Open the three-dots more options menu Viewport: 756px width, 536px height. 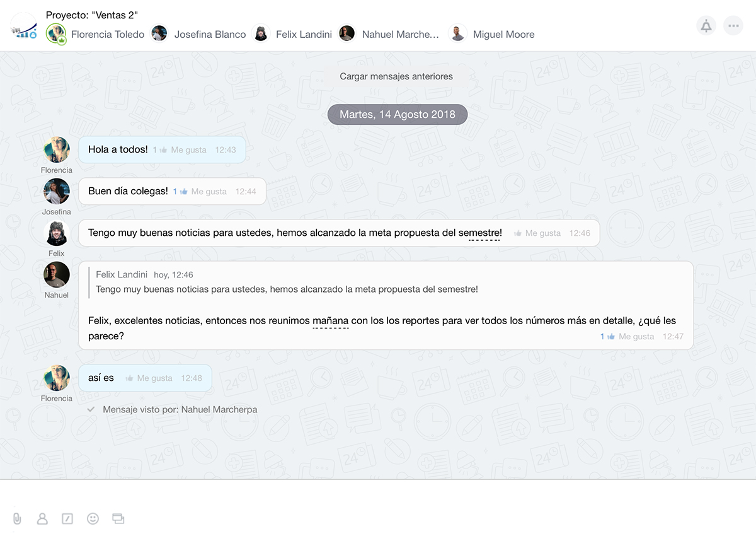click(x=733, y=26)
